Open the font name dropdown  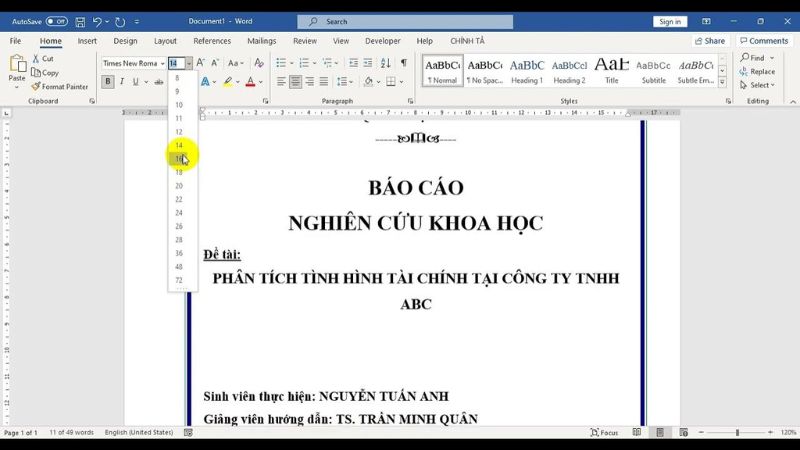[x=163, y=63]
